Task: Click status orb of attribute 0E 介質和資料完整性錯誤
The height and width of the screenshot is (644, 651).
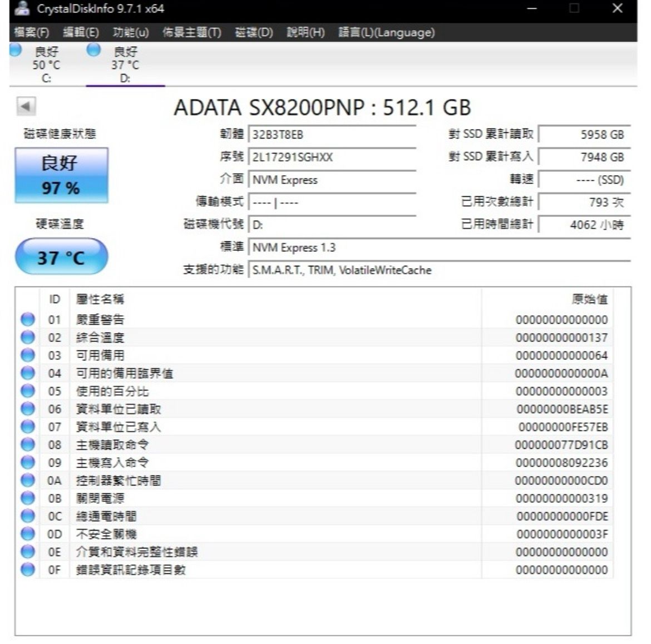Action: 28,551
